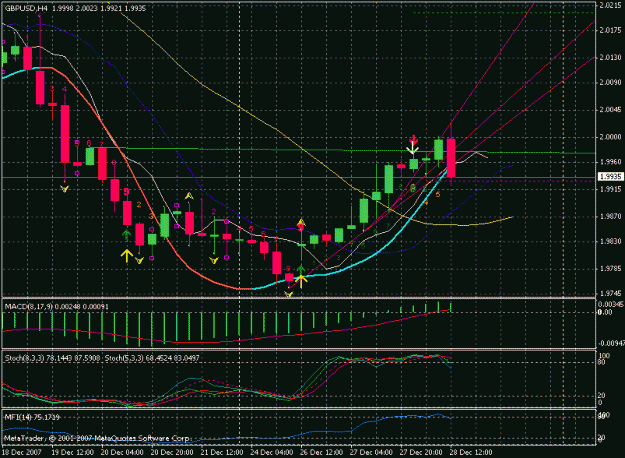
Task: Click the 1.9960 price axis label
Action: [x=610, y=162]
